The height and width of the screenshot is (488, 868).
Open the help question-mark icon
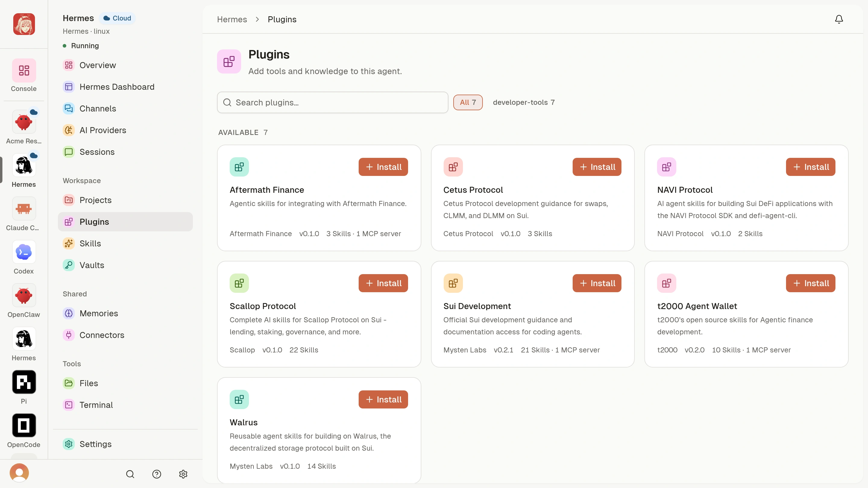pos(157,474)
